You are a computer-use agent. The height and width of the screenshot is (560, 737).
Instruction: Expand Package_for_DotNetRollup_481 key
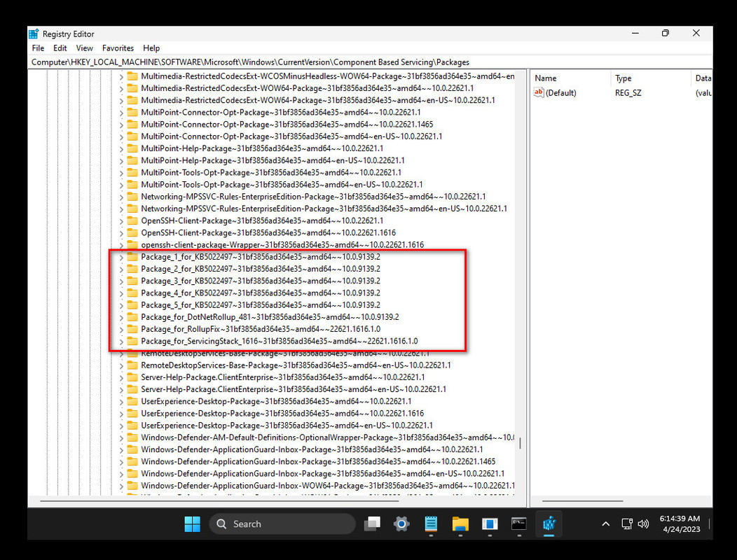(120, 318)
